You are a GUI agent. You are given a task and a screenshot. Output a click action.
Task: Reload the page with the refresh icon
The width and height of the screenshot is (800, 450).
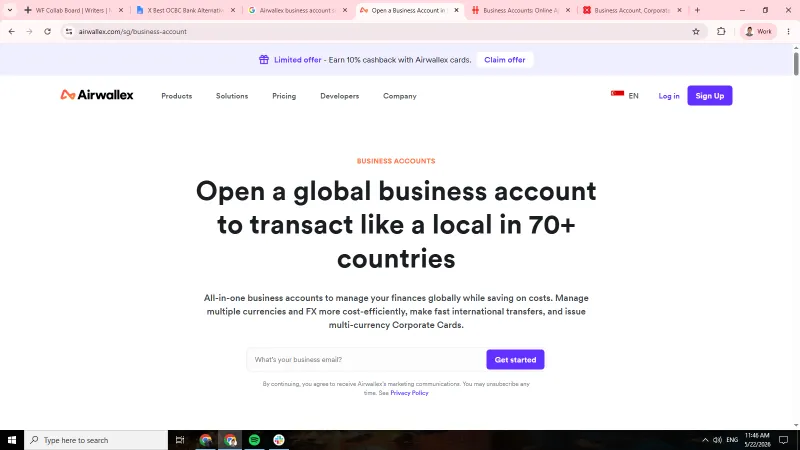coord(47,31)
